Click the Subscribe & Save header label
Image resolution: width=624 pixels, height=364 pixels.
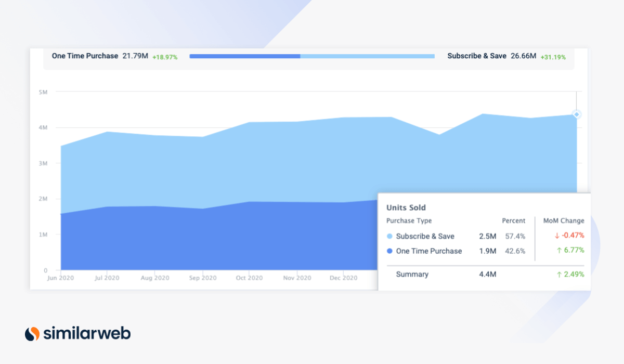click(476, 56)
